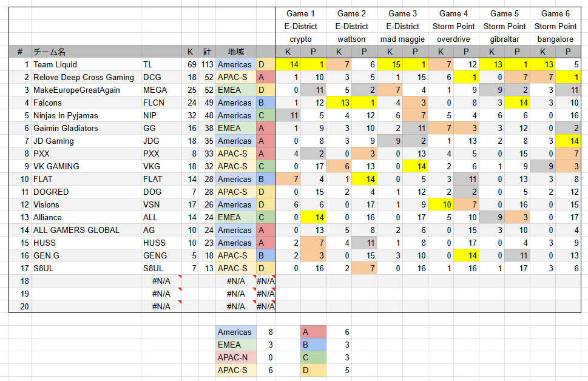Select Team Liquid's Game 3 kills 15

390,64
